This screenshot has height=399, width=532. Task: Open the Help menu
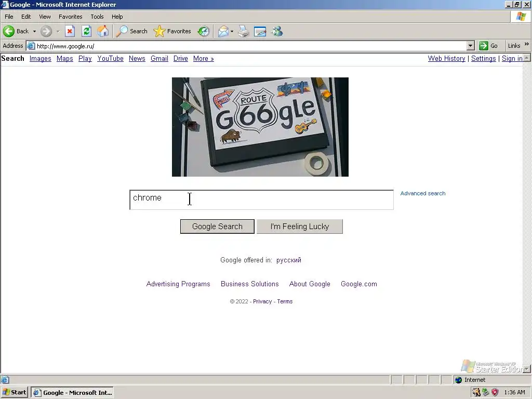point(117,17)
